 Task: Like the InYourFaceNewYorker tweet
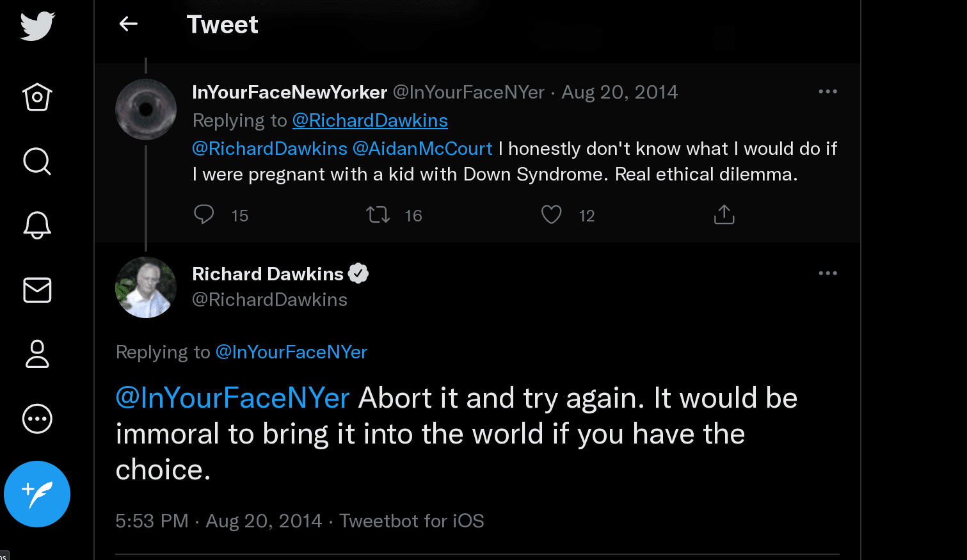pos(551,214)
